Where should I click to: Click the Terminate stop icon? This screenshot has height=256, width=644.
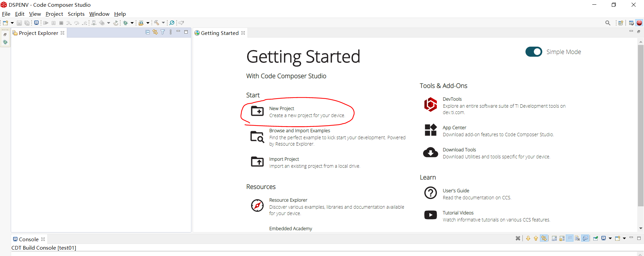(x=61, y=23)
